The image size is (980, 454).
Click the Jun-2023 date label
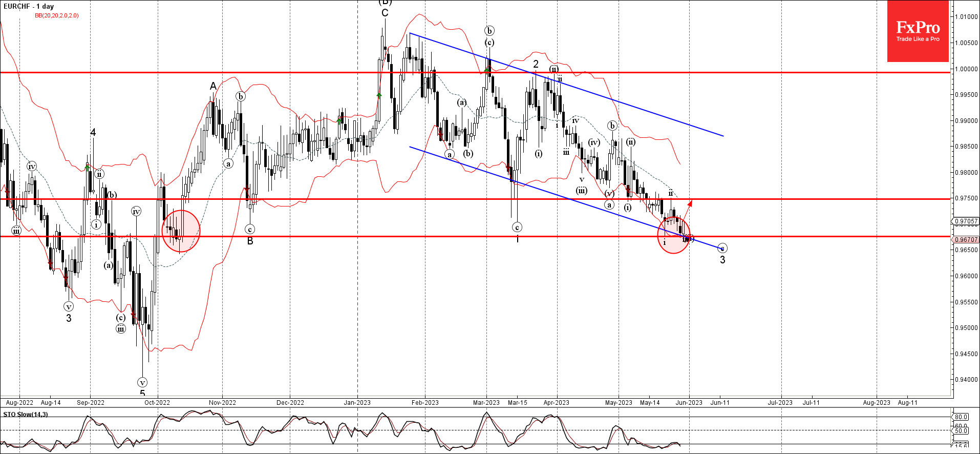[x=689, y=403]
